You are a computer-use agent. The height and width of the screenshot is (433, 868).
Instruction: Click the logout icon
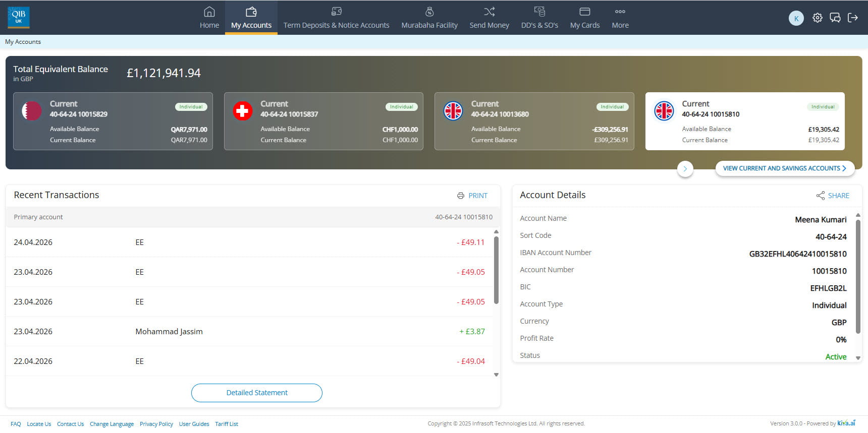coord(853,18)
